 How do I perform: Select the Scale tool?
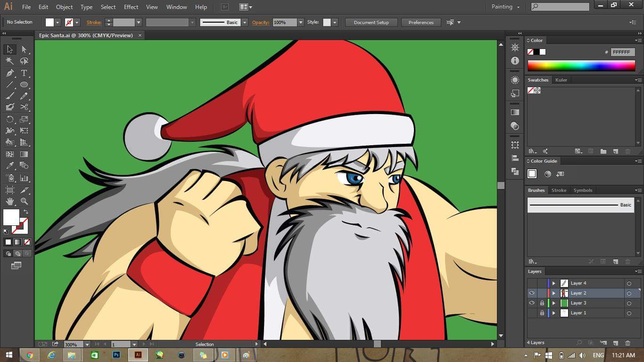pyautogui.click(x=24, y=119)
